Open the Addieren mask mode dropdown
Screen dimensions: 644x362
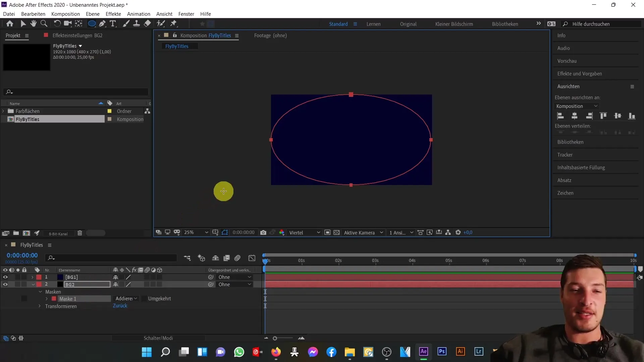(126, 299)
